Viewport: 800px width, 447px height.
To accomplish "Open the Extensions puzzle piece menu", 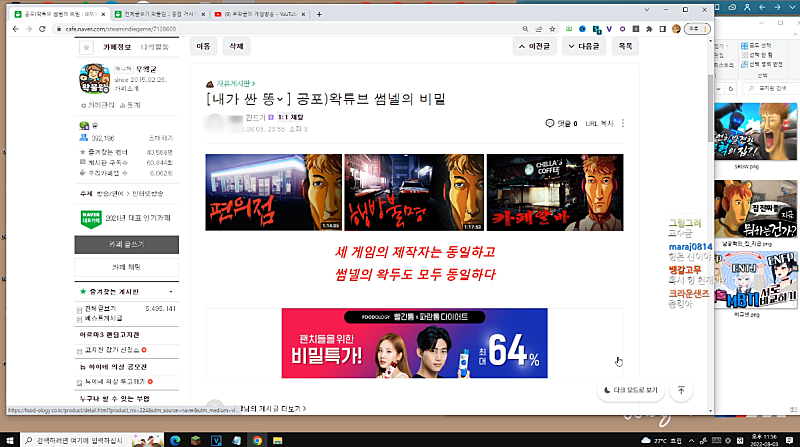I will 649,29.
